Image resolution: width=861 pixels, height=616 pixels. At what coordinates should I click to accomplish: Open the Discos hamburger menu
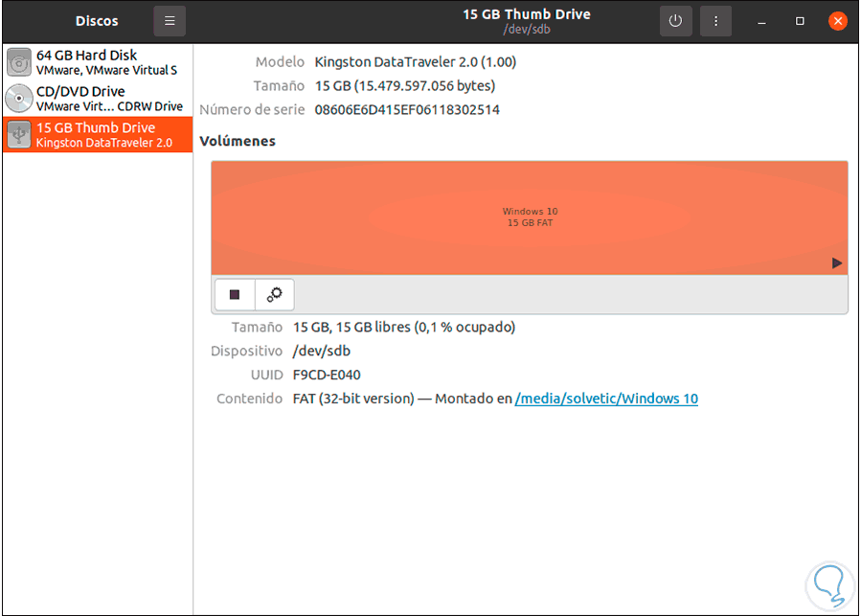170,20
